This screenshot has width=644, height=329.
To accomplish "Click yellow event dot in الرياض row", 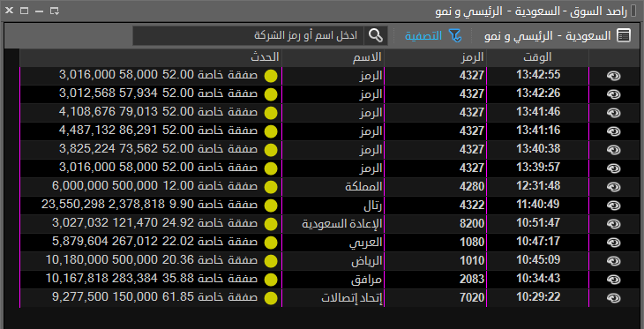I will (x=271, y=261).
